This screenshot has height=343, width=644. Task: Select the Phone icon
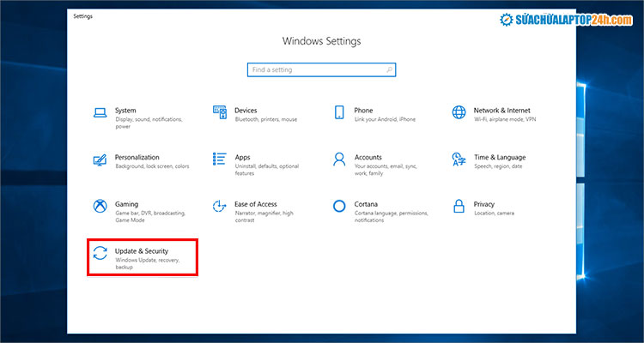(x=339, y=112)
